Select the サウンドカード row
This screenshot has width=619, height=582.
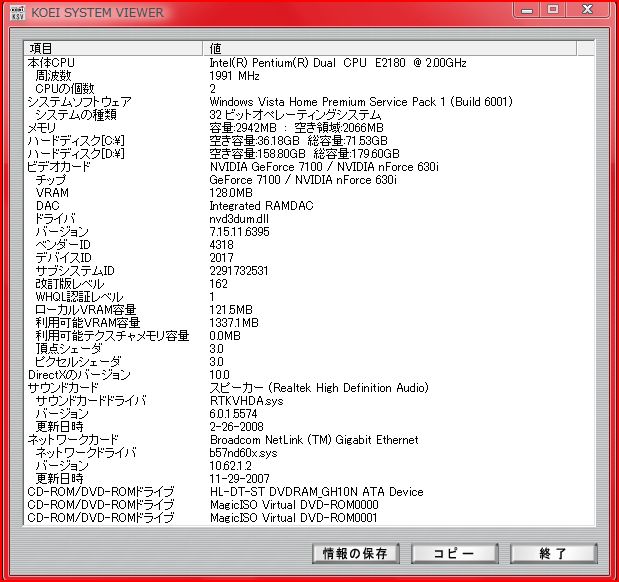63,388
